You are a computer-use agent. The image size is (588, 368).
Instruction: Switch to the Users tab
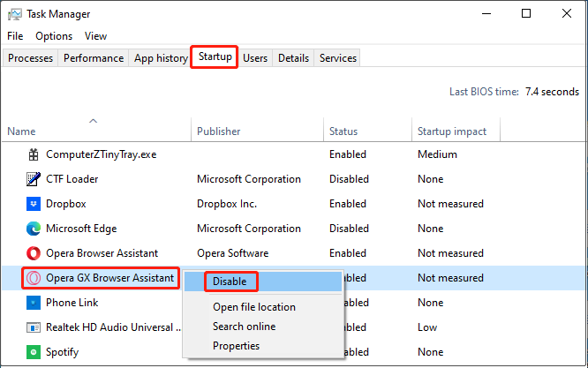point(255,58)
